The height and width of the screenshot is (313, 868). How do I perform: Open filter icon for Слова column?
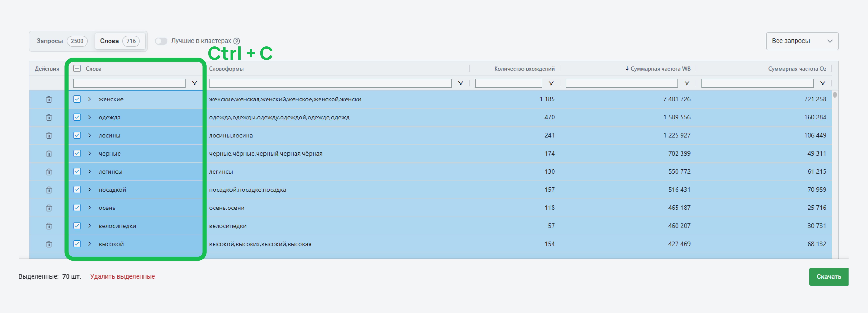[194, 83]
